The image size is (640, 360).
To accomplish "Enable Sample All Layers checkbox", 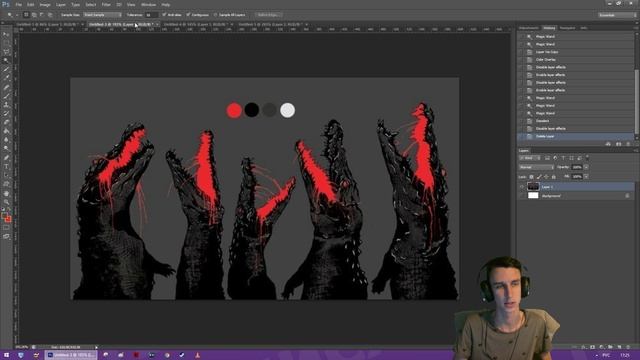I will click(x=216, y=15).
